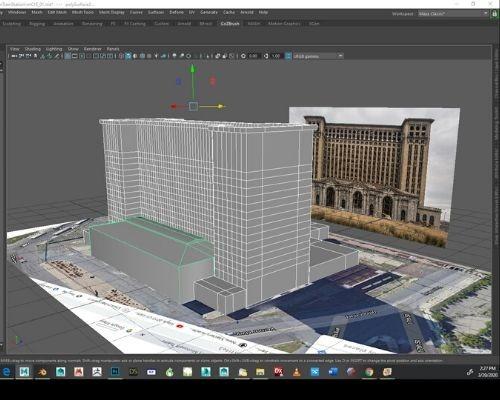Viewport: 500px width, 400px height.
Task: Click the Exposure reset icon
Action: 243,56
